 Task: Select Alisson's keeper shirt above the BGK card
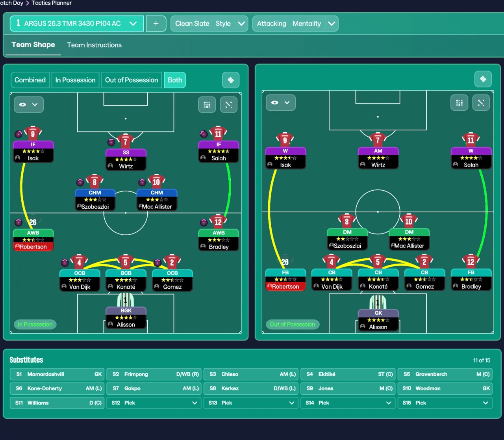[x=126, y=300]
